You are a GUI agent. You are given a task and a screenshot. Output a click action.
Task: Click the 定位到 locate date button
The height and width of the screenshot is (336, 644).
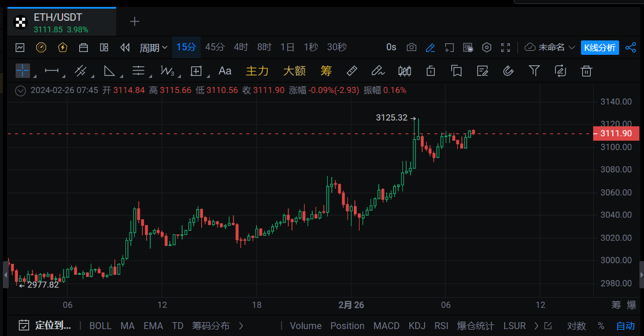[x=45, y=325]
